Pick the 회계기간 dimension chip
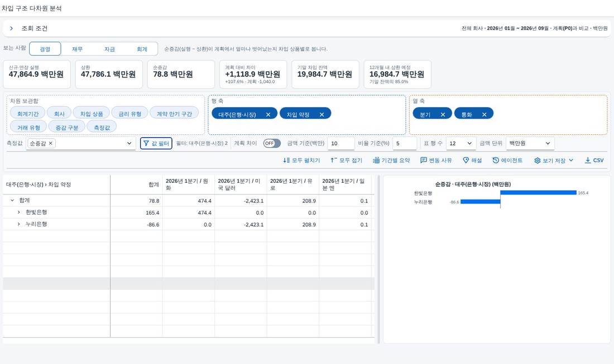614x364 pixels. [x=28, y=114]
